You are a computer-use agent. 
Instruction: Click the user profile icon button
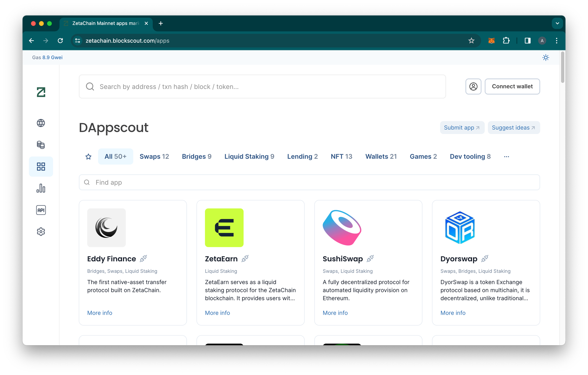tap(473, 87)
